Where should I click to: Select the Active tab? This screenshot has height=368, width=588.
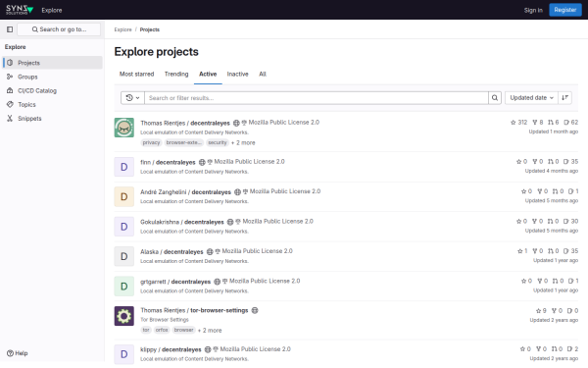click(x=208, y=74)
